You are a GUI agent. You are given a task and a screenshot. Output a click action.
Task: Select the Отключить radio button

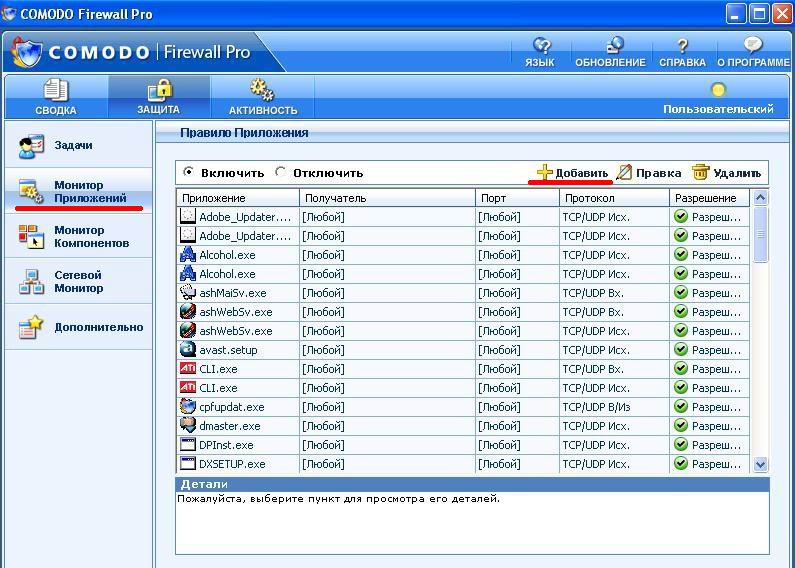[281, 172]
